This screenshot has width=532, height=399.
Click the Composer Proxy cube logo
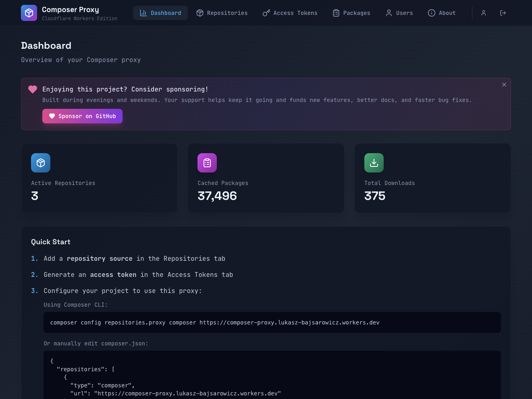[x=29, y=13]
